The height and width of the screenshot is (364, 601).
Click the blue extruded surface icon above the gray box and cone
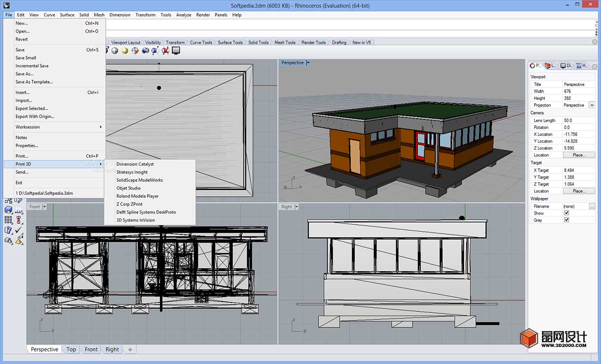pyautogui.click(x=9, y=230)
